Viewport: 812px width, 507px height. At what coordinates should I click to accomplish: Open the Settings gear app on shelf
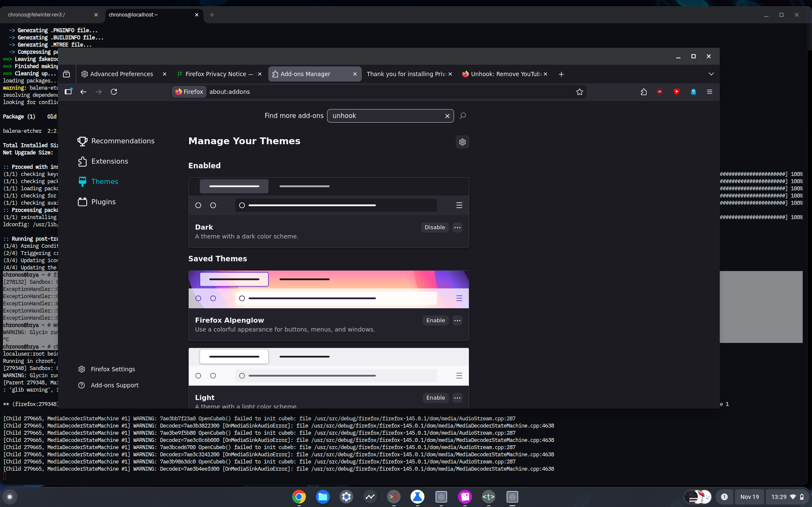click(347, 497)
